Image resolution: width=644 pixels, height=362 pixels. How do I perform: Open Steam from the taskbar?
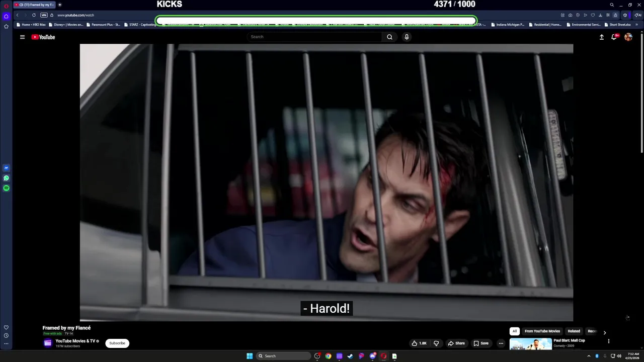350,356
